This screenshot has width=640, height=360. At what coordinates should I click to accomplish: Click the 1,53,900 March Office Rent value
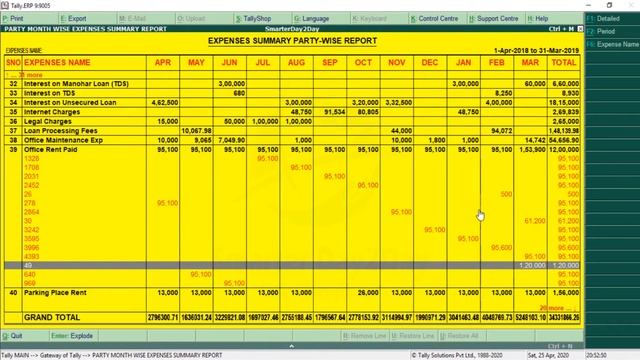532,150
